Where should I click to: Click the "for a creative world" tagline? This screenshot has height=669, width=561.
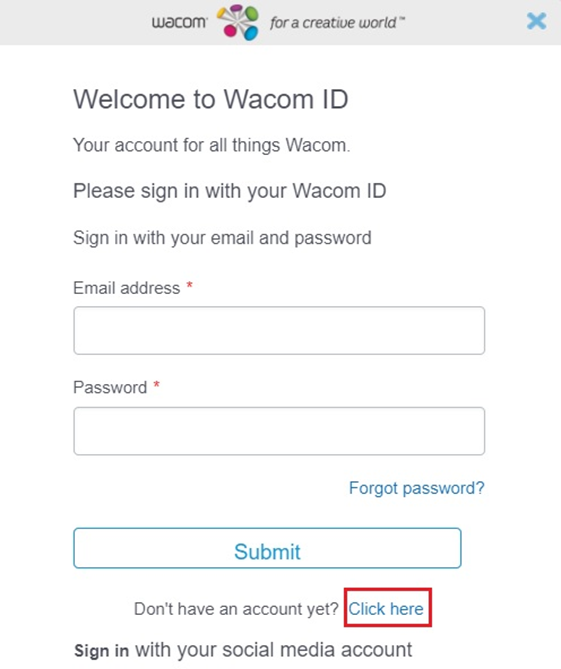[x=337, y=23]
